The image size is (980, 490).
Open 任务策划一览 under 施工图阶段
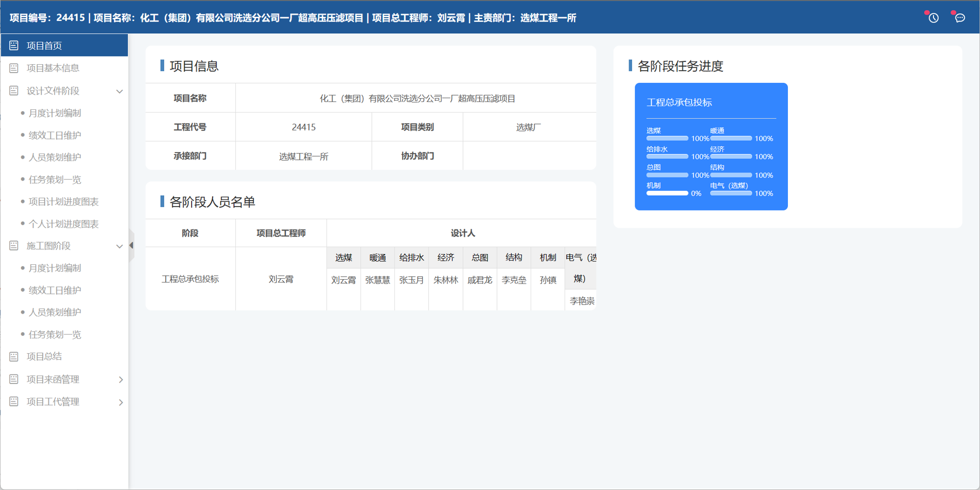click(x=55, y=335)
